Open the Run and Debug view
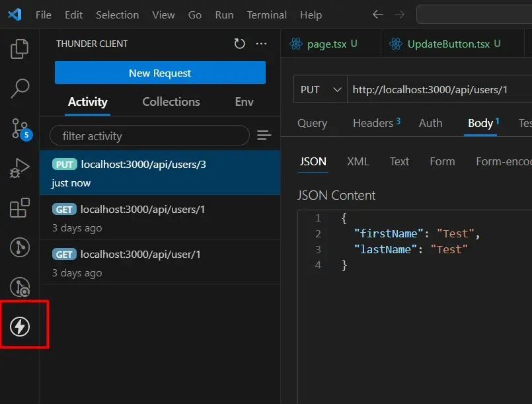The width and height of the screenshot is (532, 404). coord(20,167)
